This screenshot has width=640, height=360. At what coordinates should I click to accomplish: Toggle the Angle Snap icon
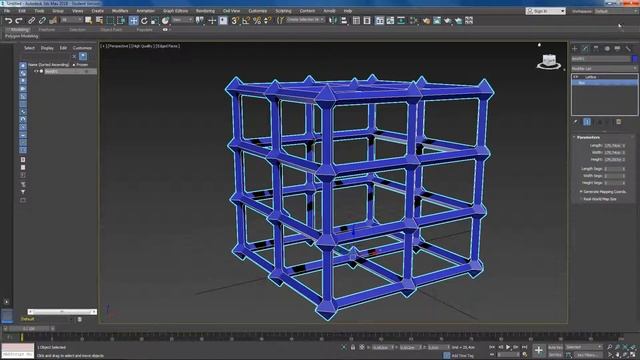pos(246,20)
